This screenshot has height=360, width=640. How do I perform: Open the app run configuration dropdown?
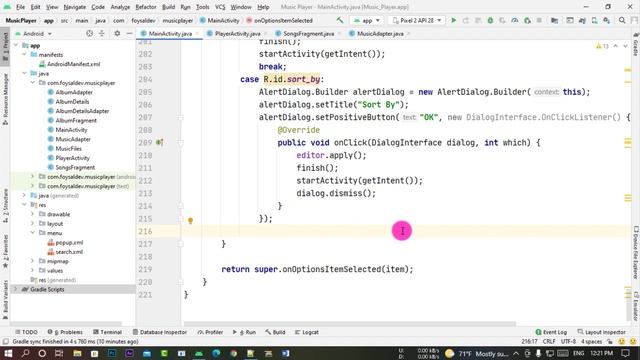pos(367,20)
